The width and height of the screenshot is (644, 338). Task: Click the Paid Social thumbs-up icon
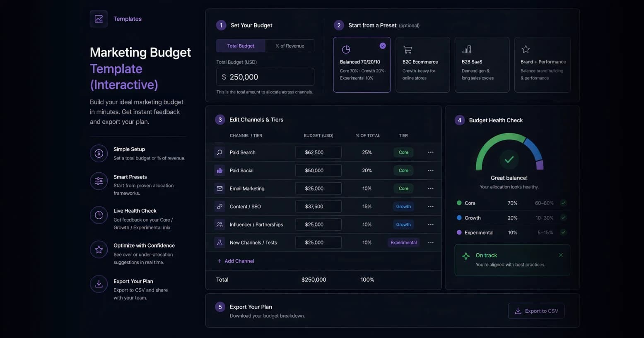coord(219,170)
